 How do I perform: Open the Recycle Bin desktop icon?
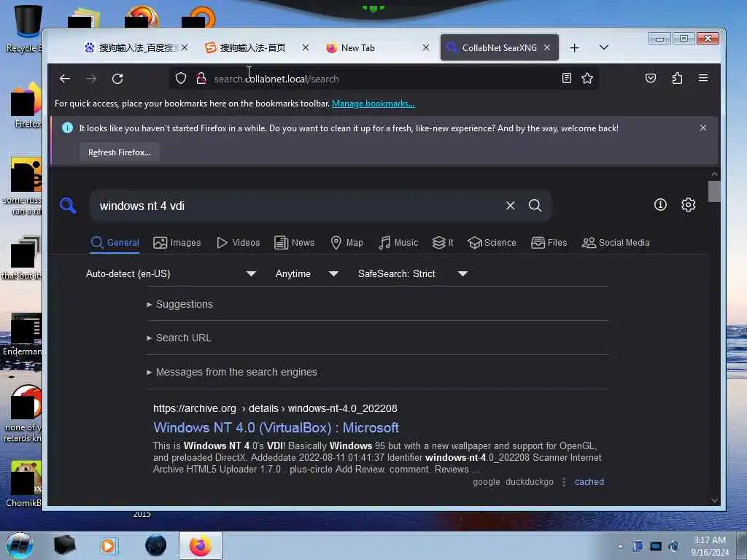[27, 28]
